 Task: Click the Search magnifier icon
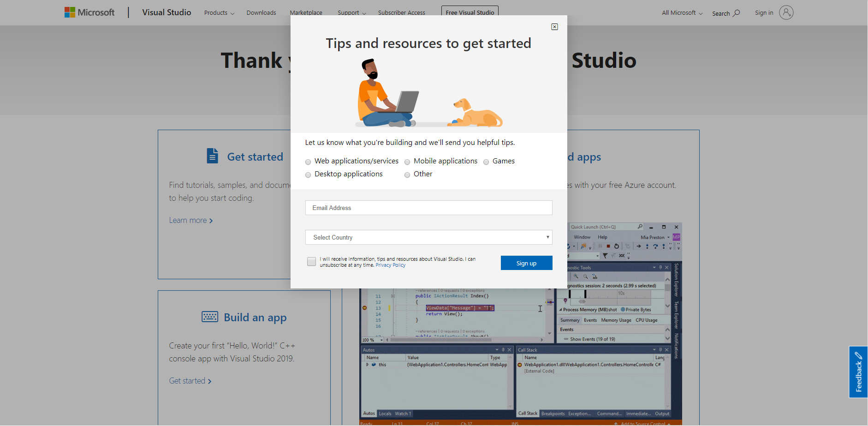pyautogui.click(x=737, y=13)
